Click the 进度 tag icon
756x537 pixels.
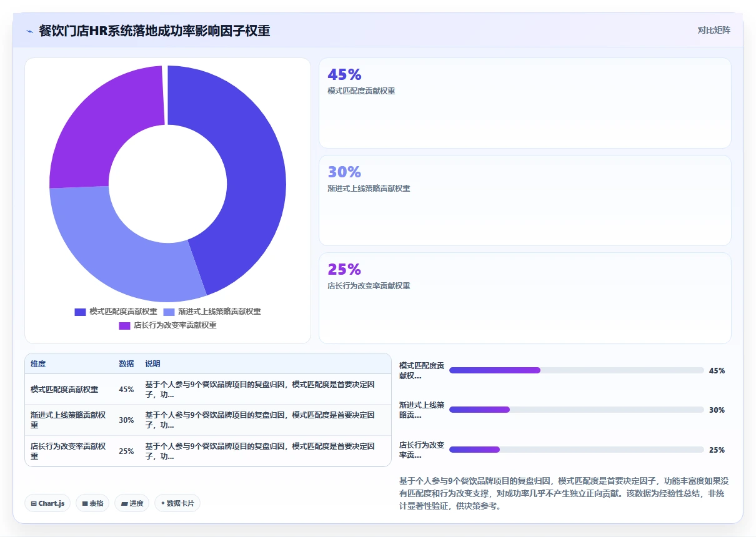[x=124, y=503]
